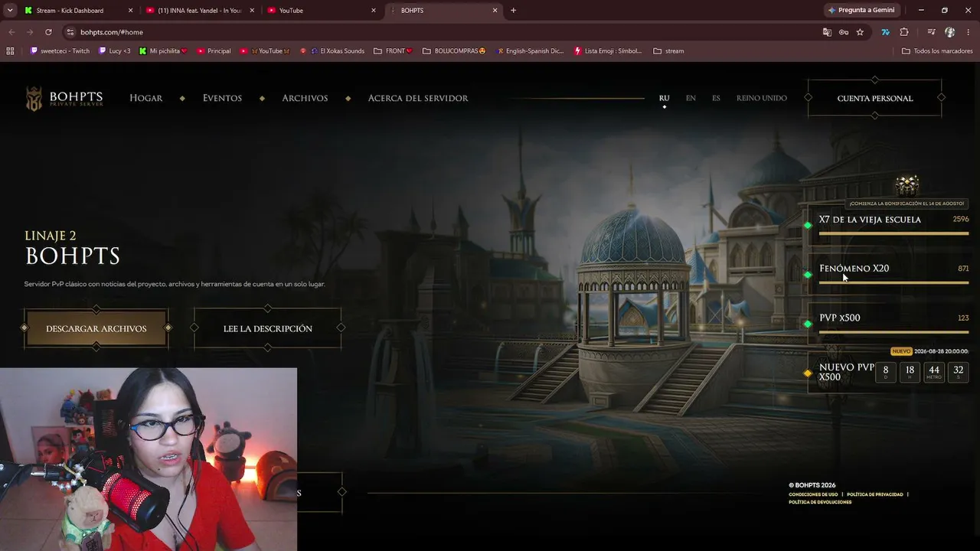Click the translate page icon
Screen dimensions: 980x551
pos(827,32)
